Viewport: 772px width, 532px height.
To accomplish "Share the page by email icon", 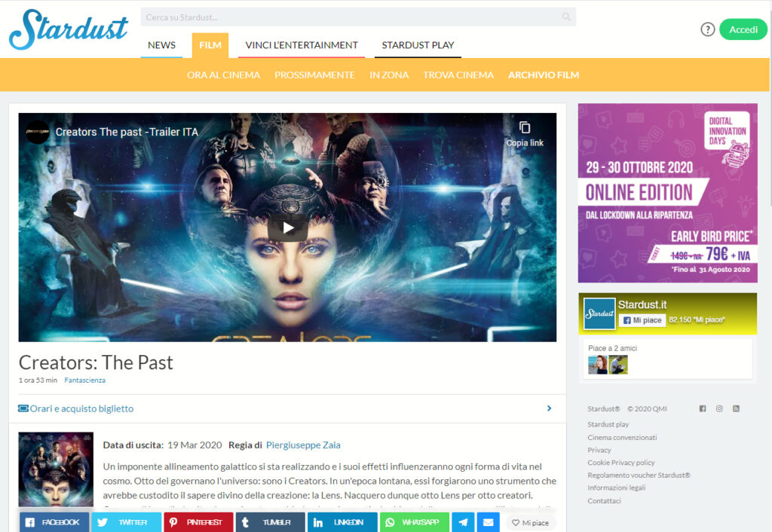I will (x=489, y=522).
